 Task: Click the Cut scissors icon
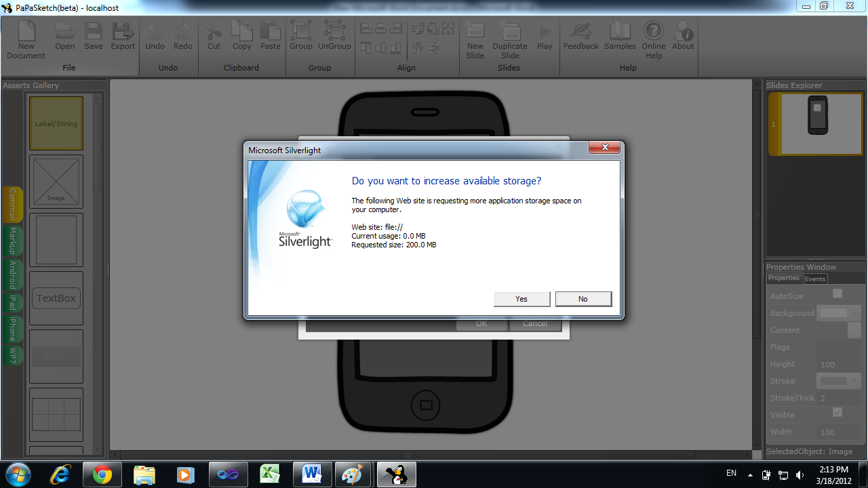click(x=214, y=31)
